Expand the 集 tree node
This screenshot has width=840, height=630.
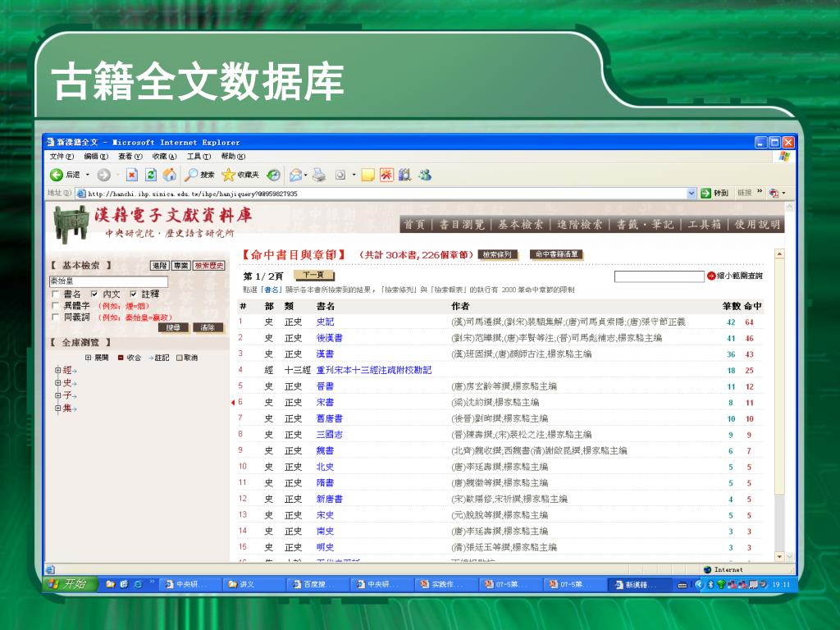pyautogui.click(x=58, y=409)
